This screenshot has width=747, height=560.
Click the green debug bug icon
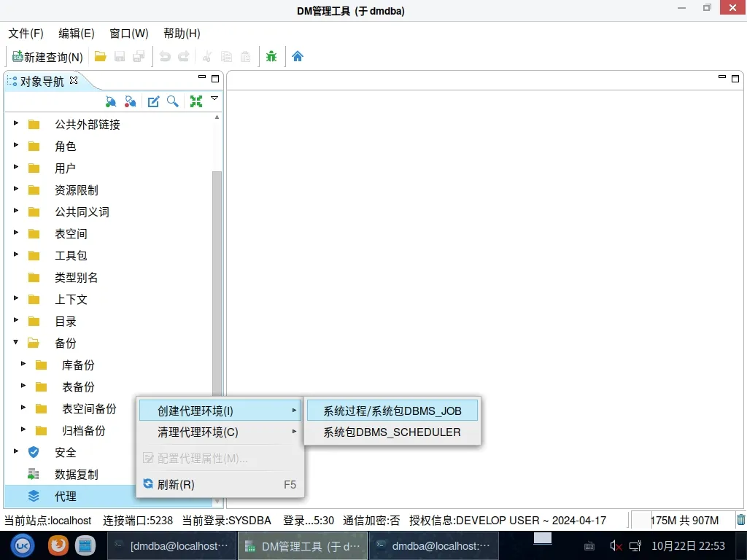[x=271, y=56]
